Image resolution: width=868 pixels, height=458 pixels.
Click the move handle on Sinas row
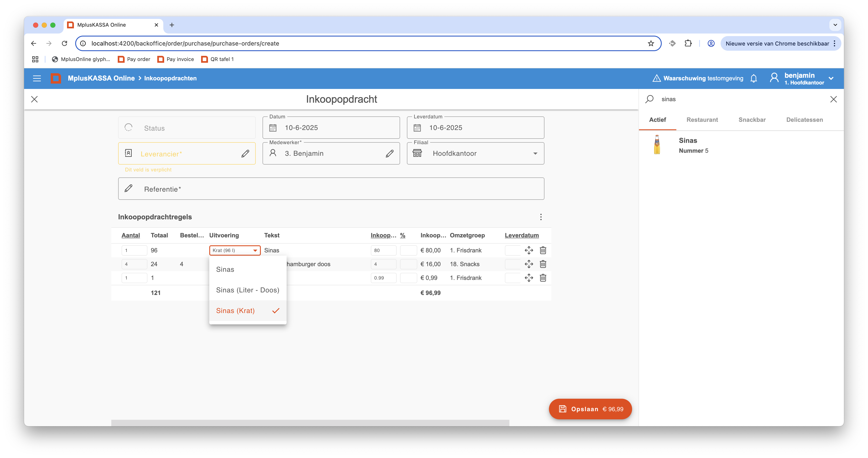[x=529, y=250]
